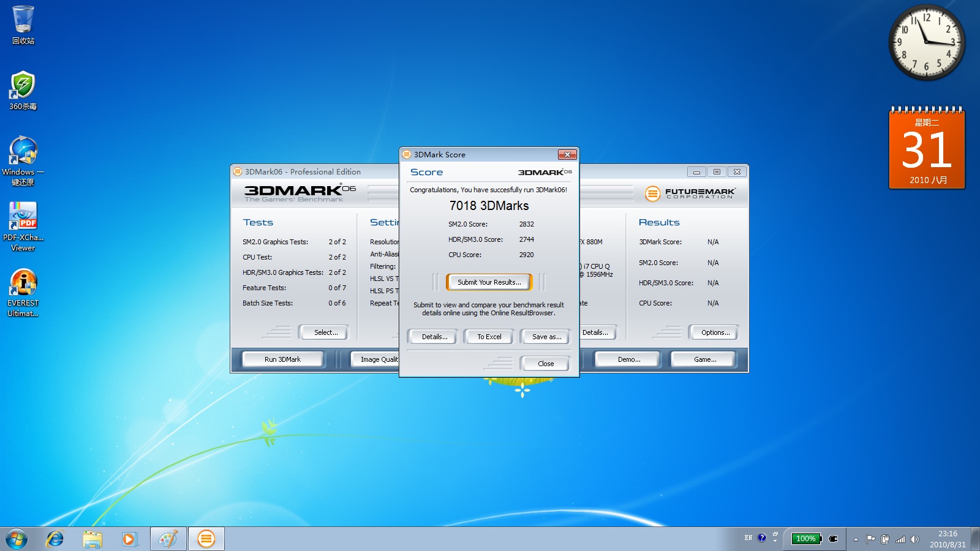Click Feature Tests row showing 0 of 7
The image size is (980, 551).
294,288
